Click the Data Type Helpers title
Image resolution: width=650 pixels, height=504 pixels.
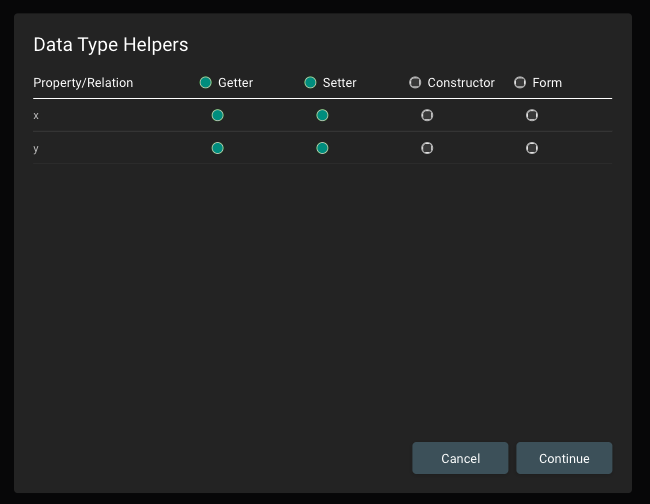(x=111, y=45)
